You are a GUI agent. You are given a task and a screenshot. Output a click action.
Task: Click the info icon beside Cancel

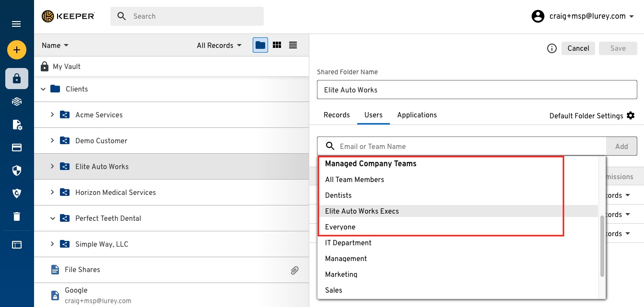click(552, 48)
